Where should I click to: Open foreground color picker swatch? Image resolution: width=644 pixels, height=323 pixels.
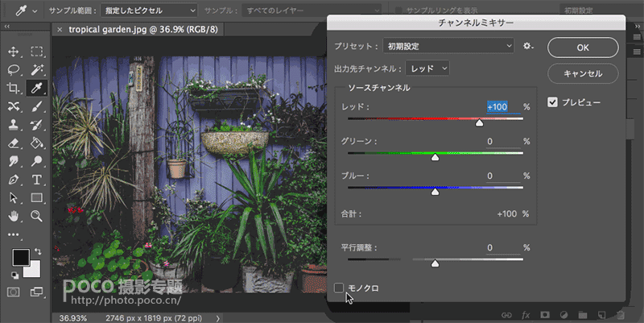21,257
